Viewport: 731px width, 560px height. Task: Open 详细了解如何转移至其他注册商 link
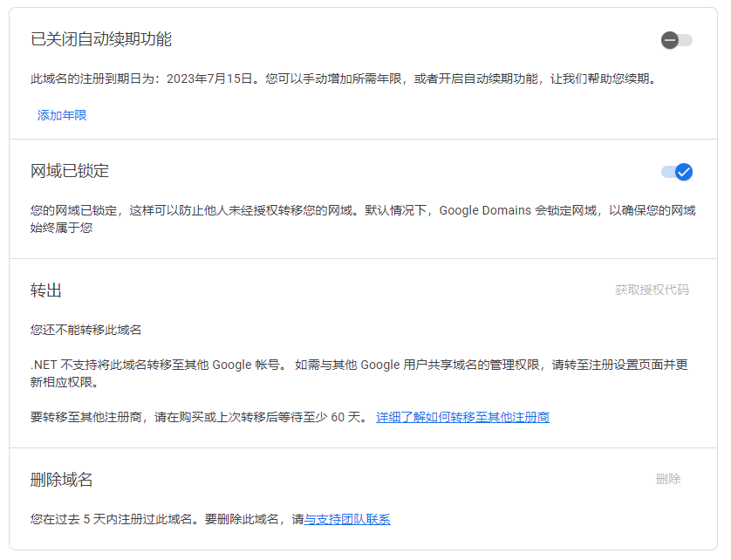click(x=462, y=417)
